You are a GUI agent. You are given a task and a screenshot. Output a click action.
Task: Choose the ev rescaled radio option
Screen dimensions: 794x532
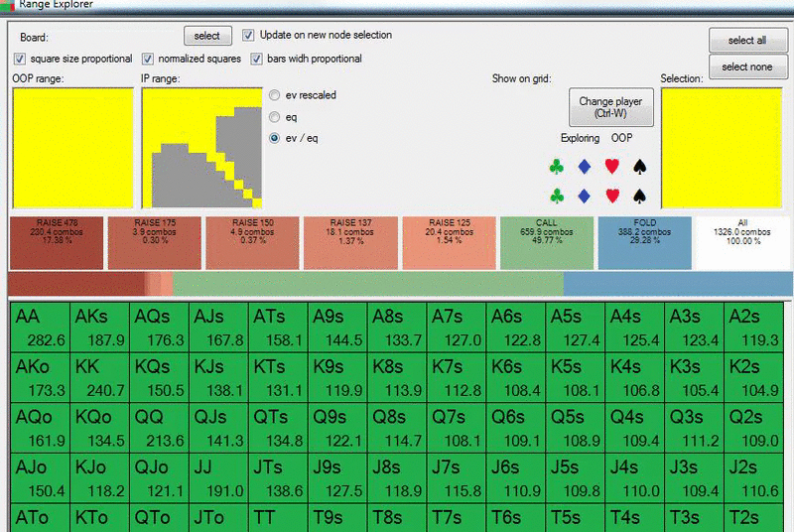(275, 95)
